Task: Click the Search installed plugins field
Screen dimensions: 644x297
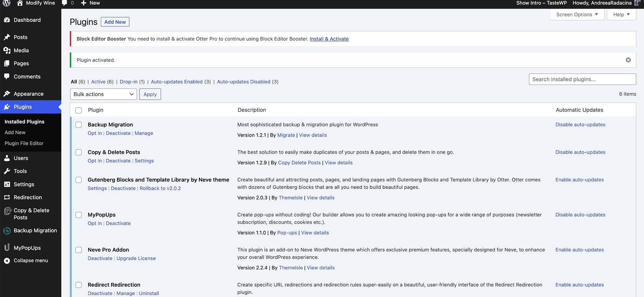Action: (x=583, y=79)
